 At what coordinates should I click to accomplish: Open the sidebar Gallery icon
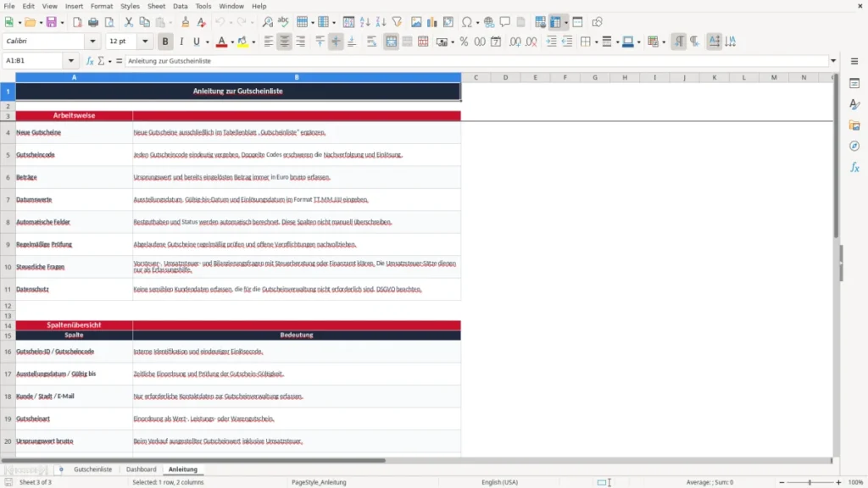pos(854,125)
